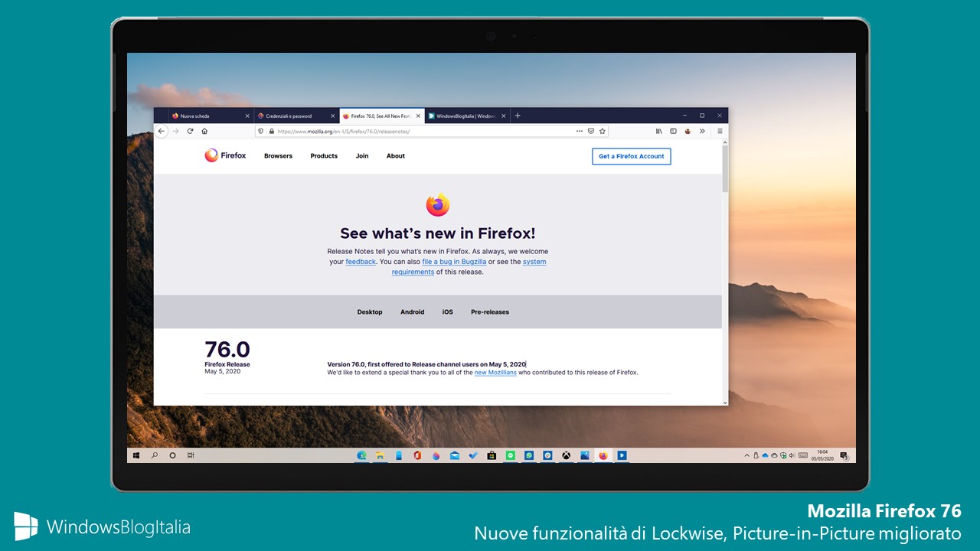This screenshot has width=980, height=551.
Task: Open the Firefox account avatar in the toolbar
Action: pyautogui.click(x=688, y=131)
